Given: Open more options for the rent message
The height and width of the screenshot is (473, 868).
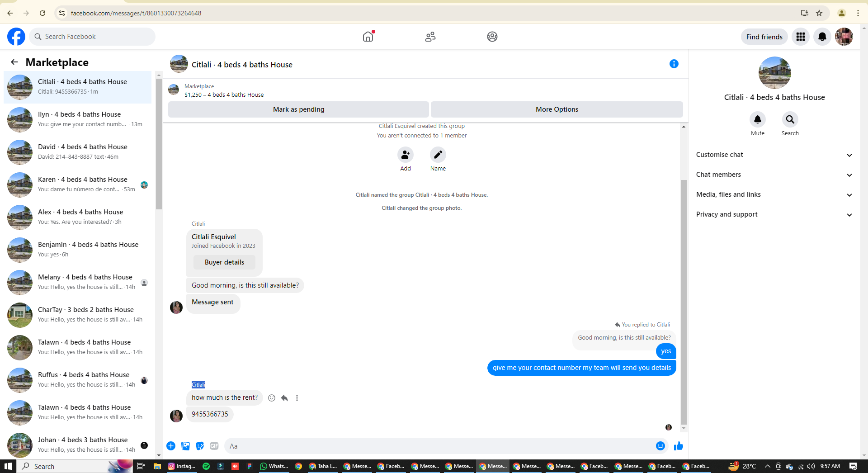Looking at the screenshot, I should coord(297,398).
